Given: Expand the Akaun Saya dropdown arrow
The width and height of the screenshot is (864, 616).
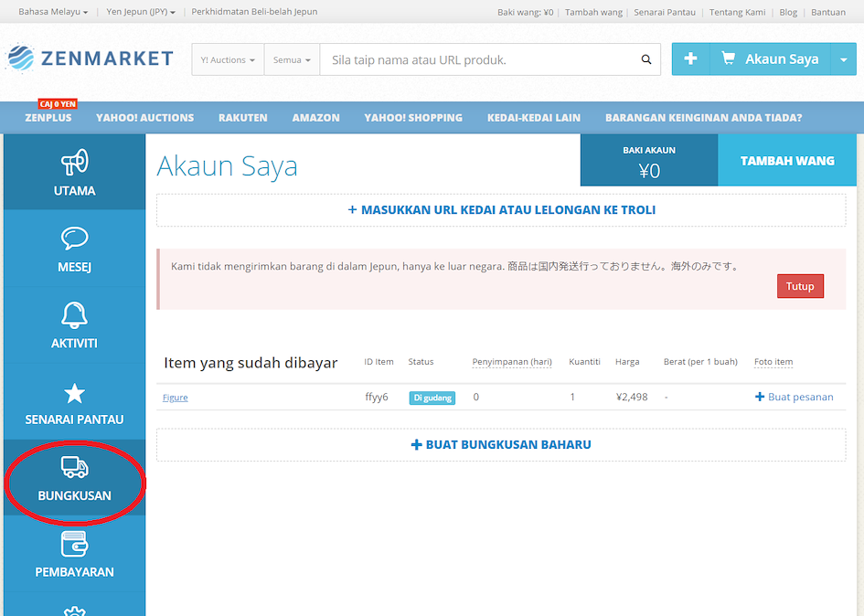Looking at the screenshot, I should click(x=843, y=59).
